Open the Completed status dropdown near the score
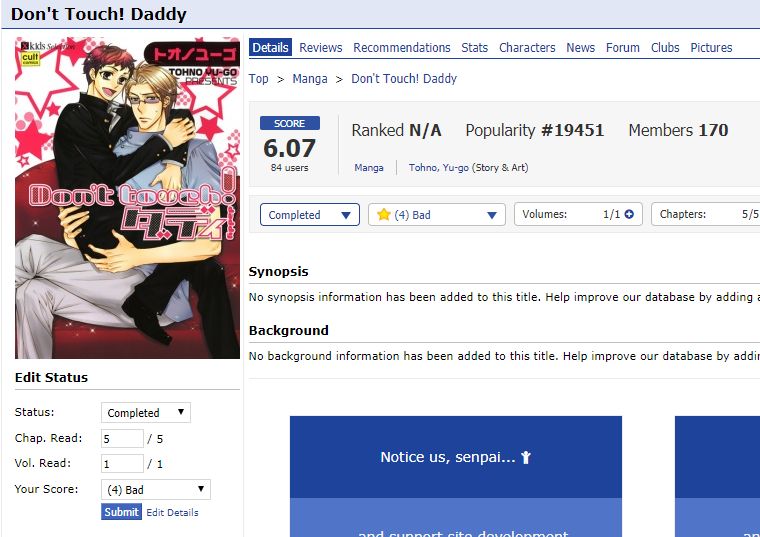Screen dimensions: 760x537 coord(310,215)
